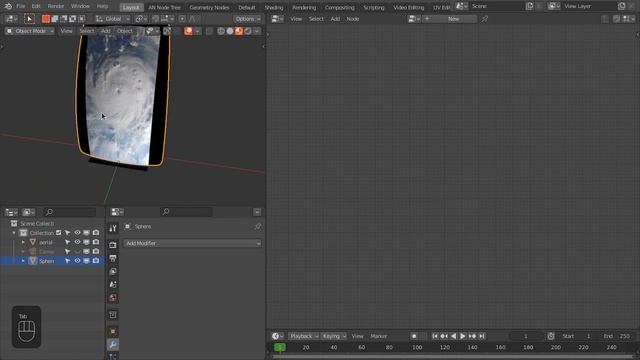This screenshot has height=360, width=640.
Task: Open Global transform orientation dropdown
Action: [x=112, y=19]
